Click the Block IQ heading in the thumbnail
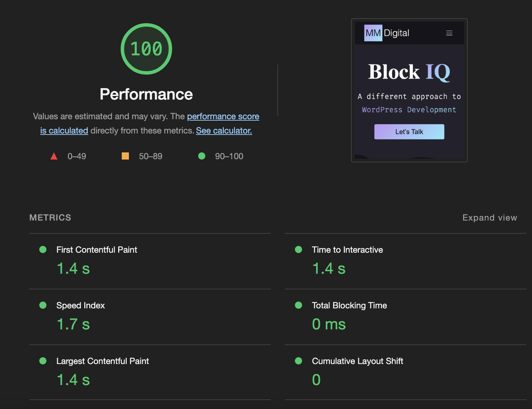The image size is (532, 409). 409,72
